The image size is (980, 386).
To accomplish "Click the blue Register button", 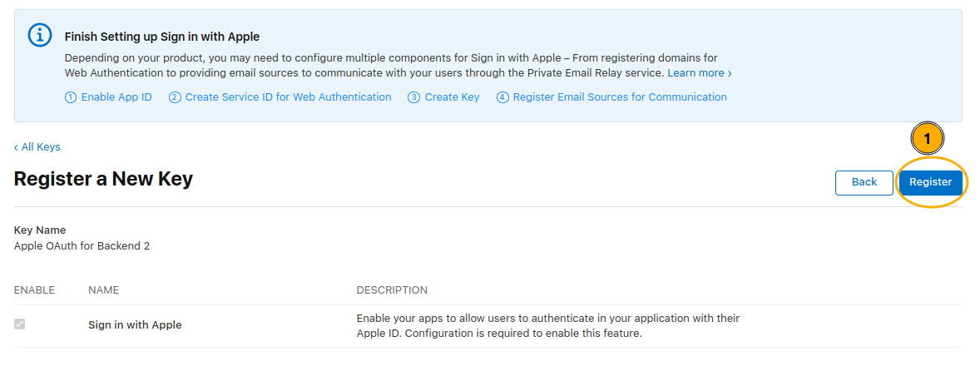I will [930, 182].
